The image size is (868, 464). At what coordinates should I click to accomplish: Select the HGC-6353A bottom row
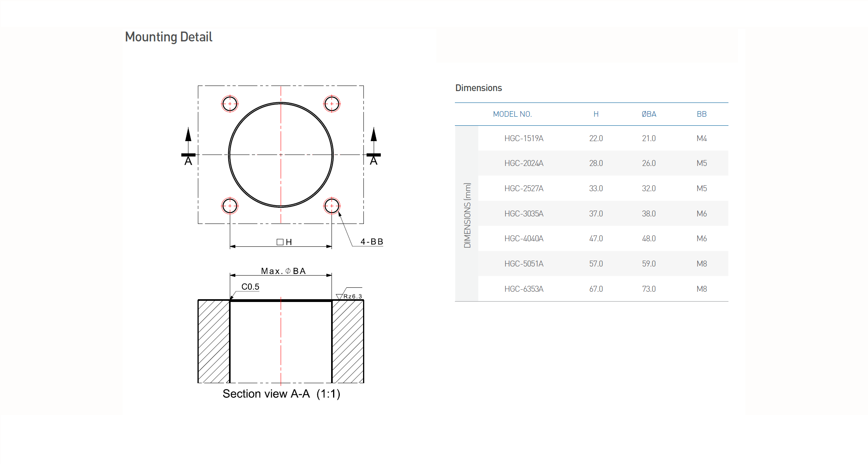click(523, 289)
